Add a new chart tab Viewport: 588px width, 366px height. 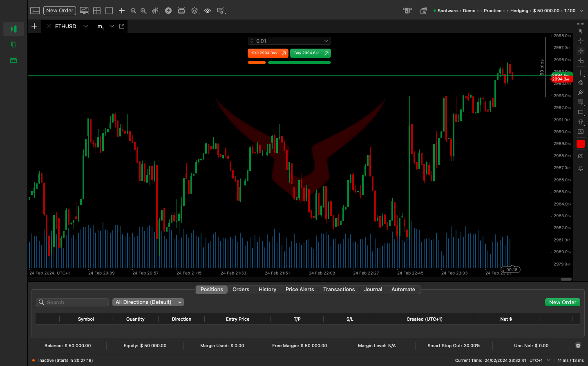[x=34, y=26]
